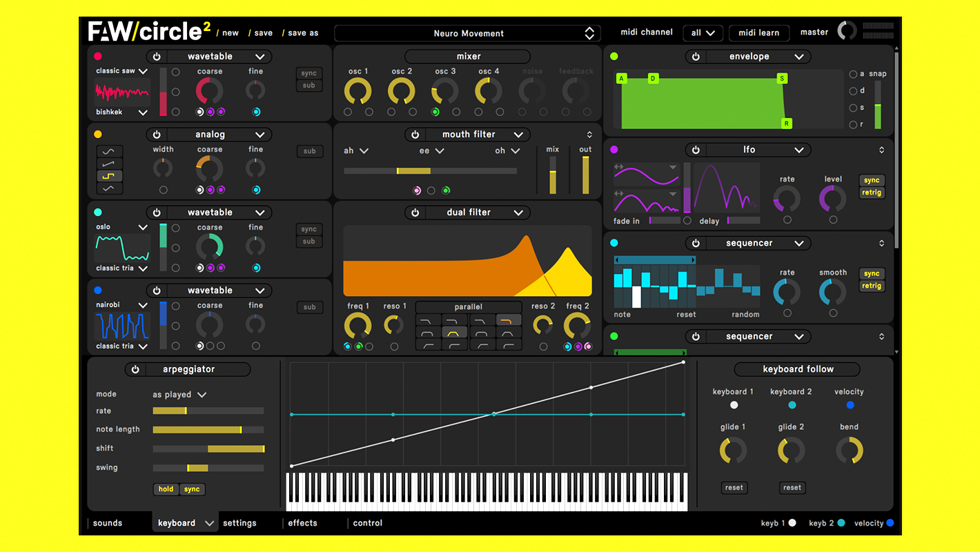Screen dimensions: 980x552
Task: Click the arpeggiator power icon
Action: [135, 370]
